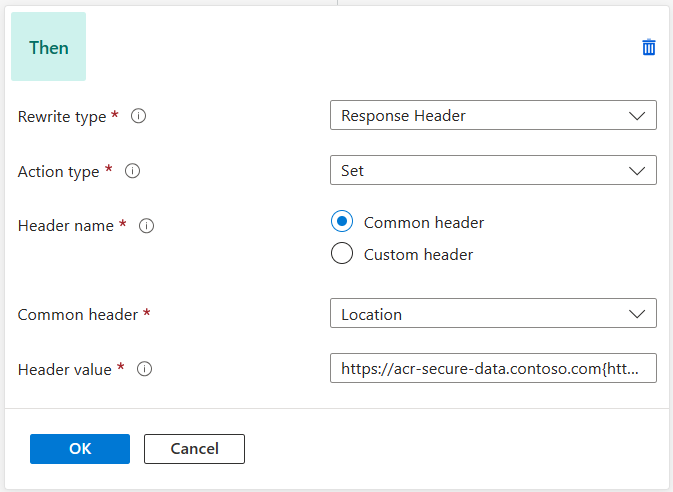Focus the Header value text field
Viewport: 673px width, 492px height.
tap(493, 369)
